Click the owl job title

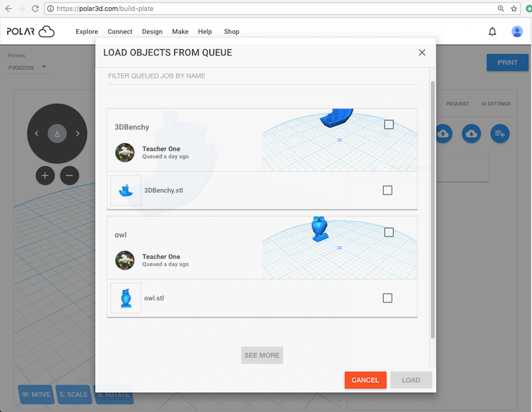pos(120,235)
